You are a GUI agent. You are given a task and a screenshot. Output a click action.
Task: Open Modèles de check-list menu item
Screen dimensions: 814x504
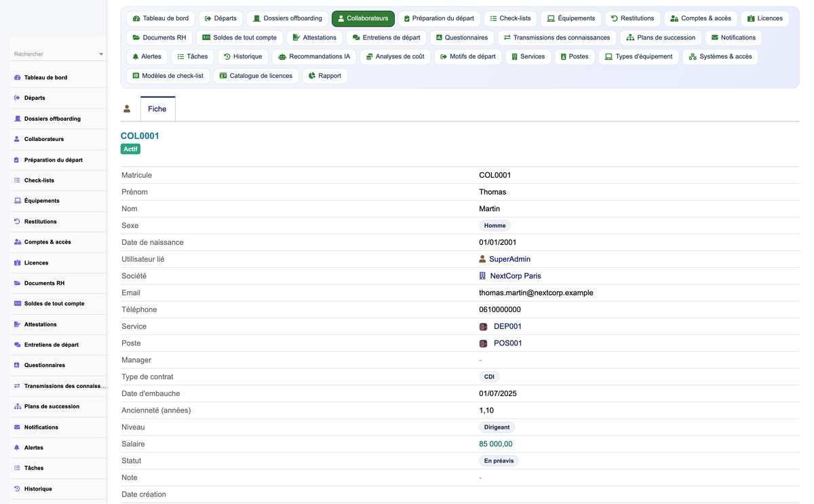tap(168, 75)
